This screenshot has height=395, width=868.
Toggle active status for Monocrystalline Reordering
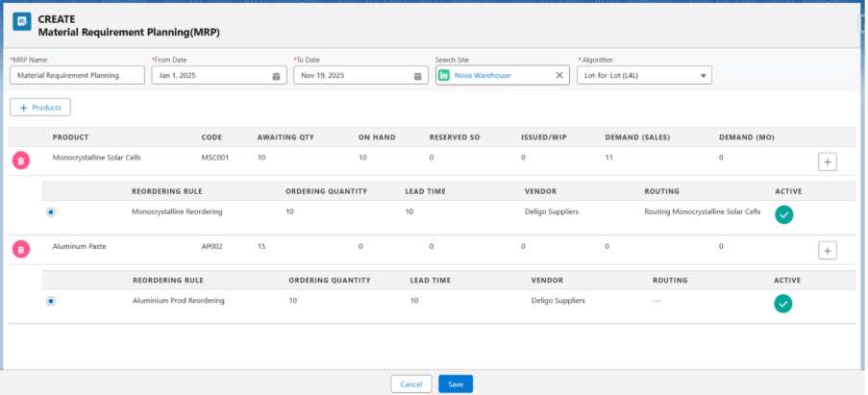click(x=783, y=214)
